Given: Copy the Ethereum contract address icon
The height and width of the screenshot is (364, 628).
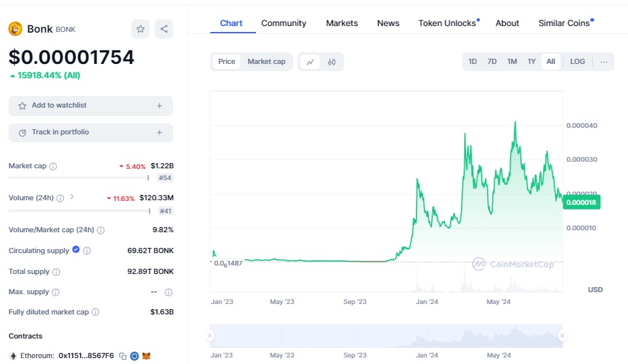Looking at the screenshot, I should click(x=123, y=356).
